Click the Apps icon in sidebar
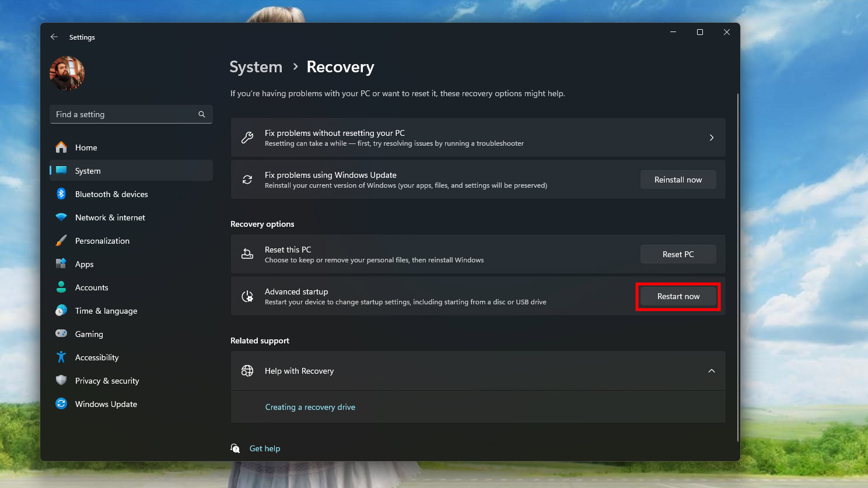Viewport: 868px width, 488px height. pyautogui.click(x=61, y=264)
